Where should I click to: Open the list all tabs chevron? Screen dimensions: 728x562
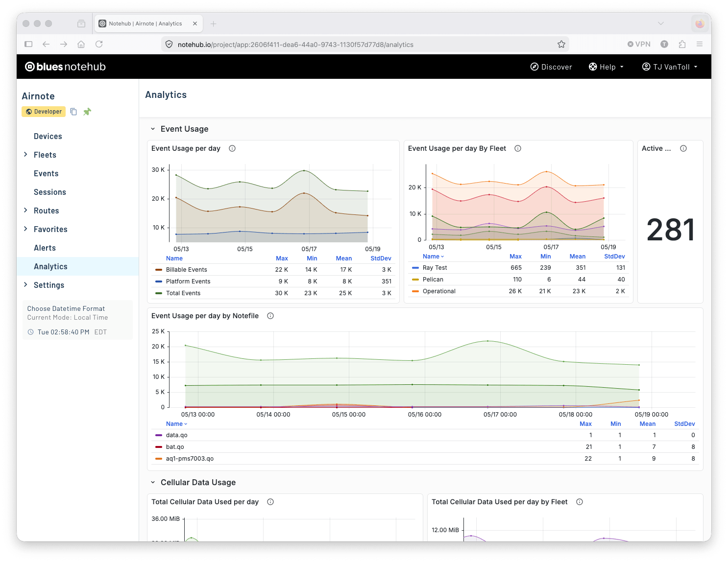661,23
